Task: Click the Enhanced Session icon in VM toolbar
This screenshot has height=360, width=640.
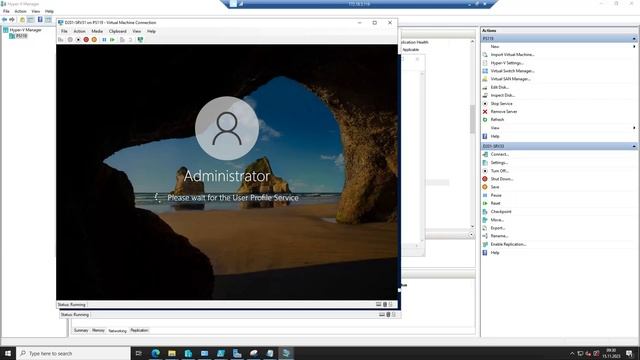Action: 140,40
